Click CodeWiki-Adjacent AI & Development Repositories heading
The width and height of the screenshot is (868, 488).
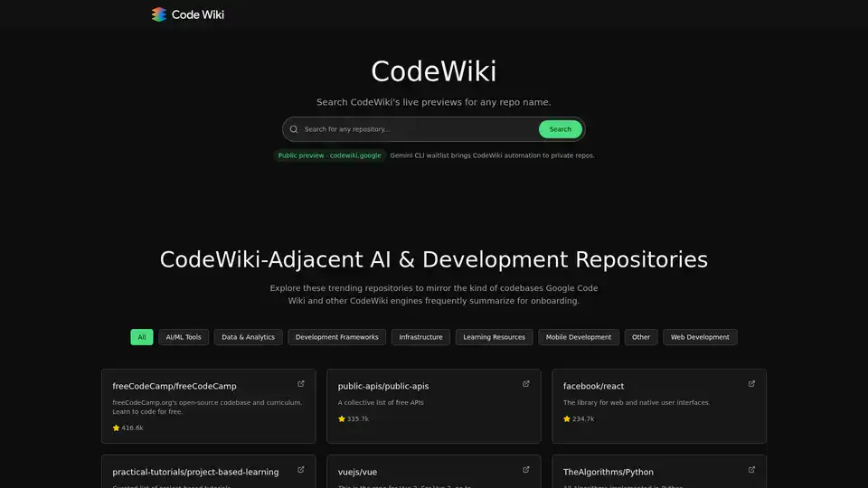[434, 259]
